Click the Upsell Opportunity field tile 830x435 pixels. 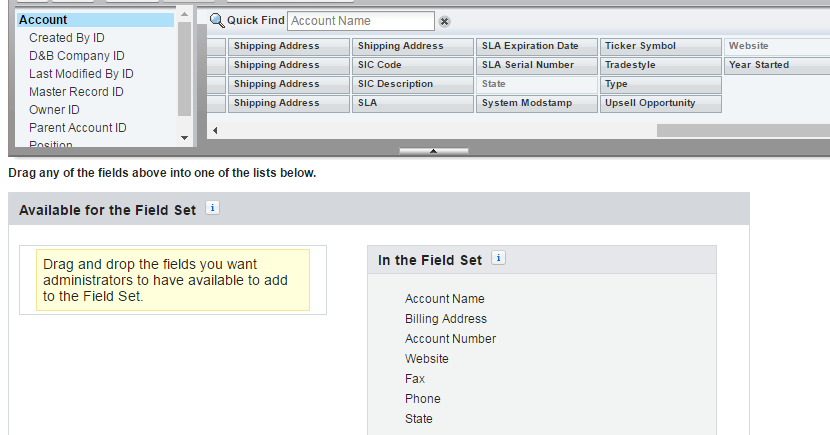pos(661,104)
